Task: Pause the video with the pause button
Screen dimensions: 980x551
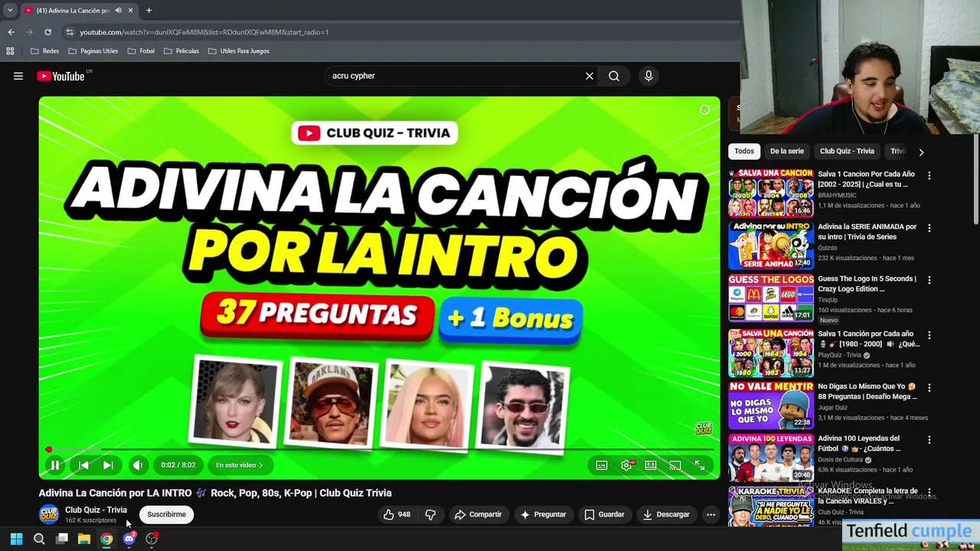Action: tap(55, 465)
